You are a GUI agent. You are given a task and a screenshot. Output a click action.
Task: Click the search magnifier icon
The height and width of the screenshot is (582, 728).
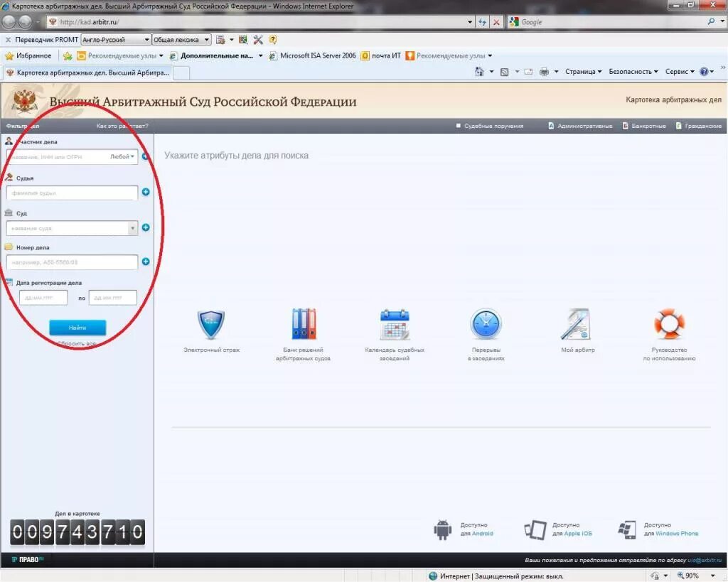tap(711, 21)
